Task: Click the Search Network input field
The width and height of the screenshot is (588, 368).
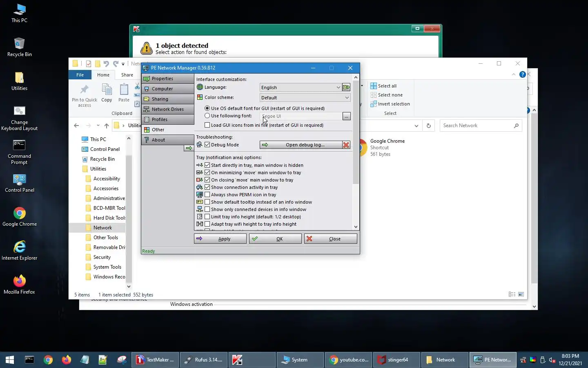Action: pos(481,126)
